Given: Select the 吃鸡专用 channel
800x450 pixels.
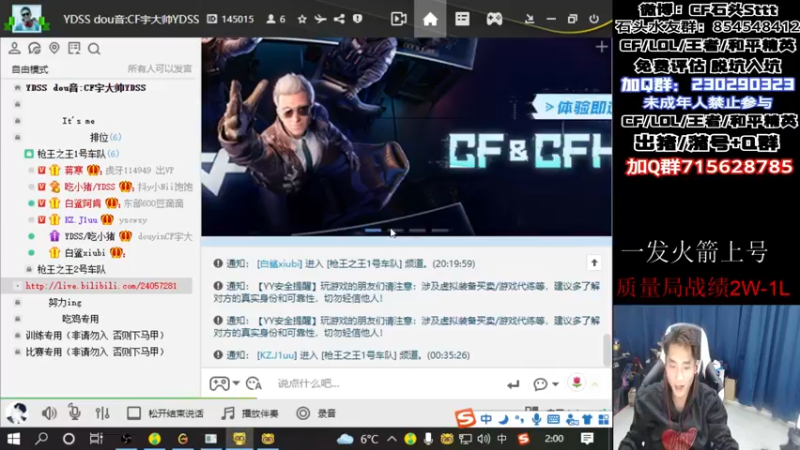Looking at the screenshot, I should click(x=80, y=319).
